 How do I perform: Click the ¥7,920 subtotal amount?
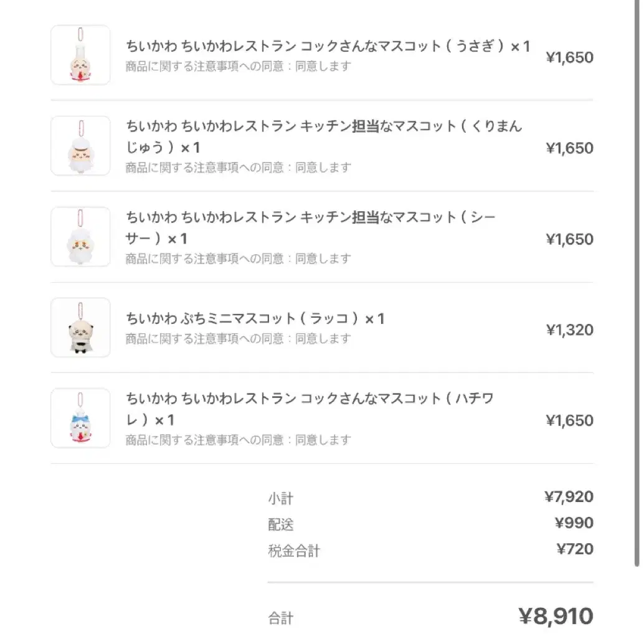(569, 496)
